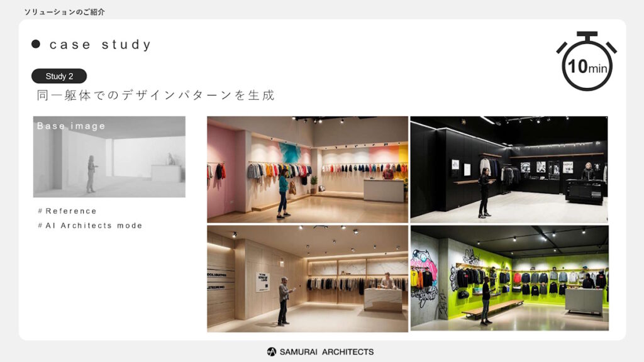
Task: Open the beige wood store render
Action: [x=308, y=278]
